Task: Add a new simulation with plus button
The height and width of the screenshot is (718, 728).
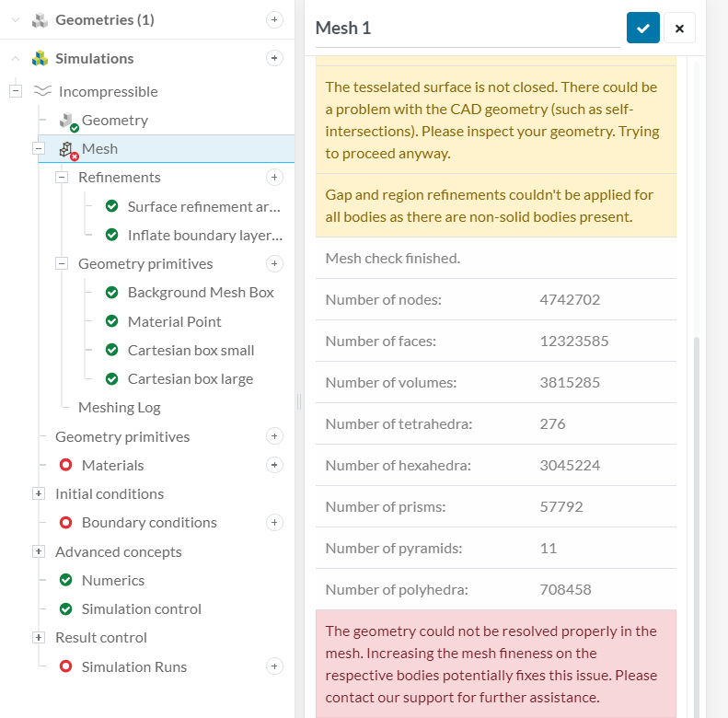Action: coord(274,58)
